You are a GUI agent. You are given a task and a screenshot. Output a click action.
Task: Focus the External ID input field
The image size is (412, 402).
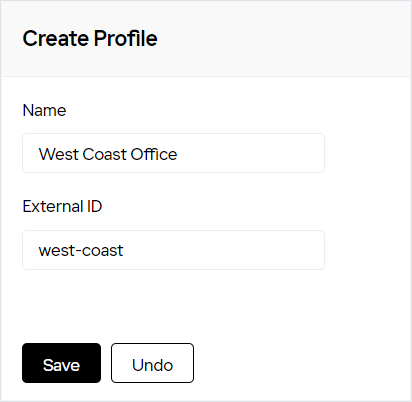173,250
